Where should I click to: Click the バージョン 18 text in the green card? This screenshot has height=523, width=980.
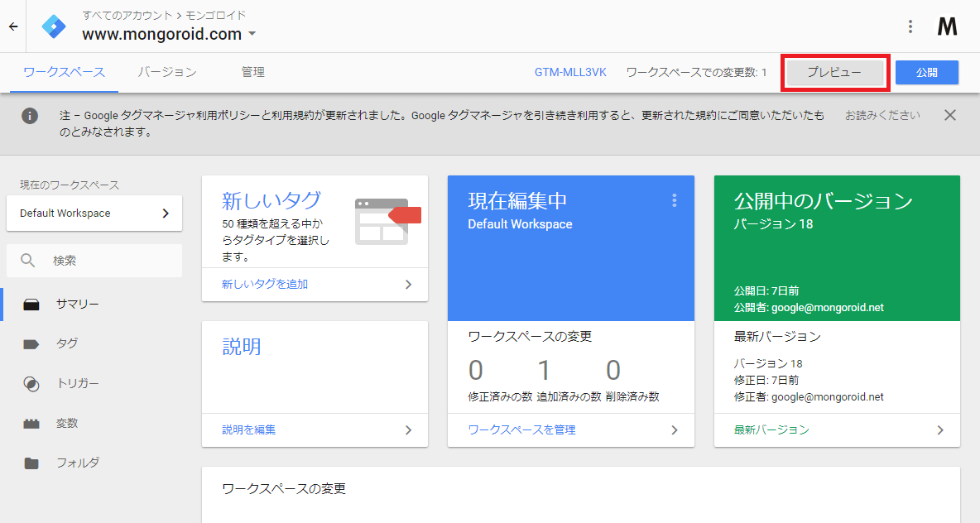773,223
